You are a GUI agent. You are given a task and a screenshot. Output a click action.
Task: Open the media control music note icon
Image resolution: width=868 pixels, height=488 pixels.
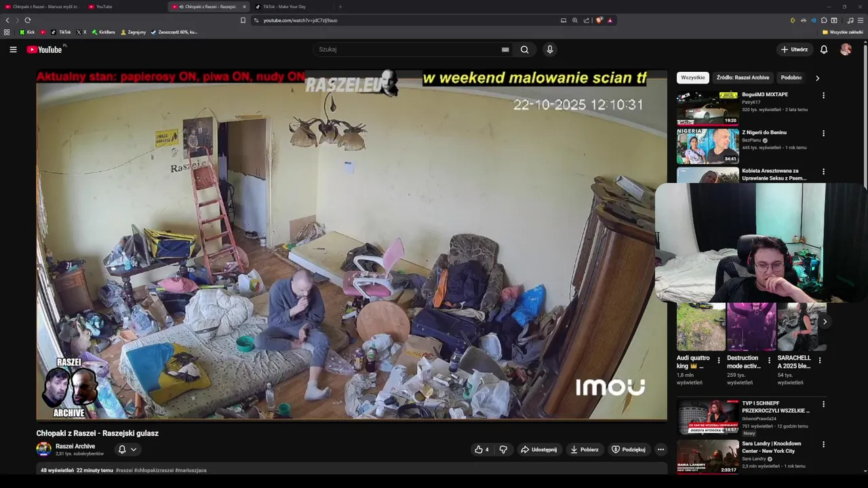point(850,20)
